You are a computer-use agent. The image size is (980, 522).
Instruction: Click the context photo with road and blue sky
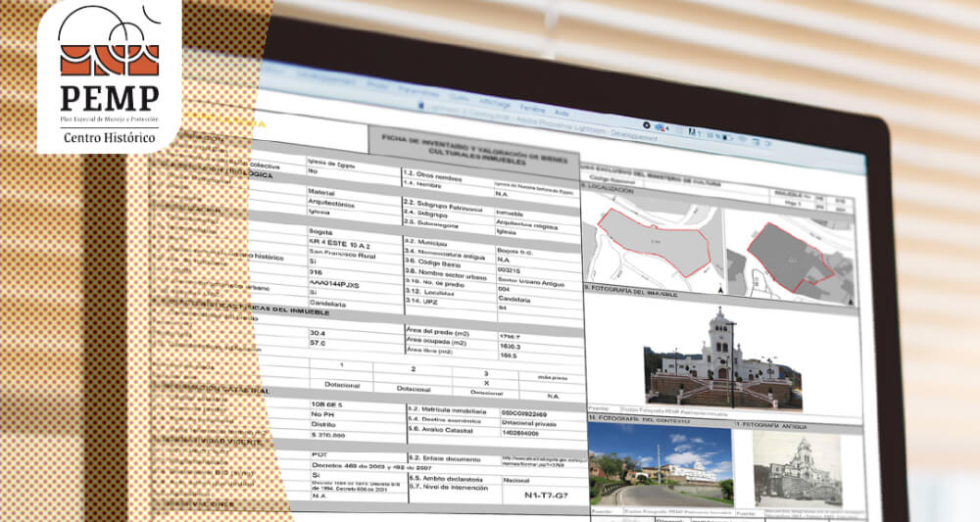click(661, 465)
